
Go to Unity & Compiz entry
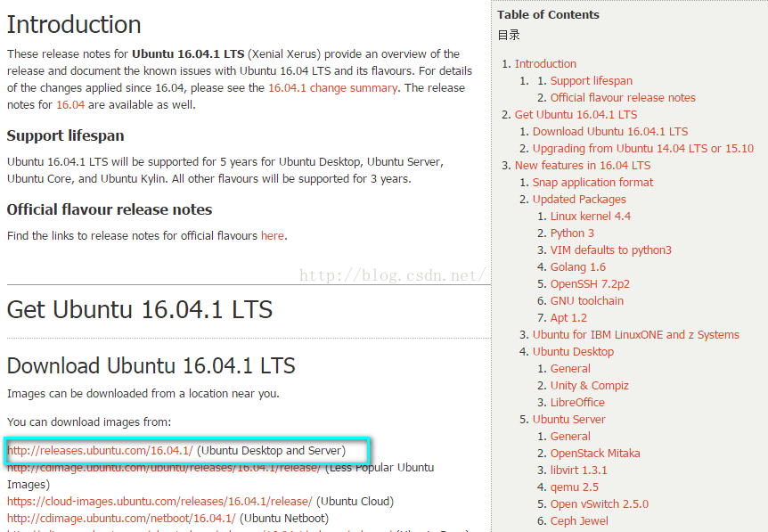point(589,386)
